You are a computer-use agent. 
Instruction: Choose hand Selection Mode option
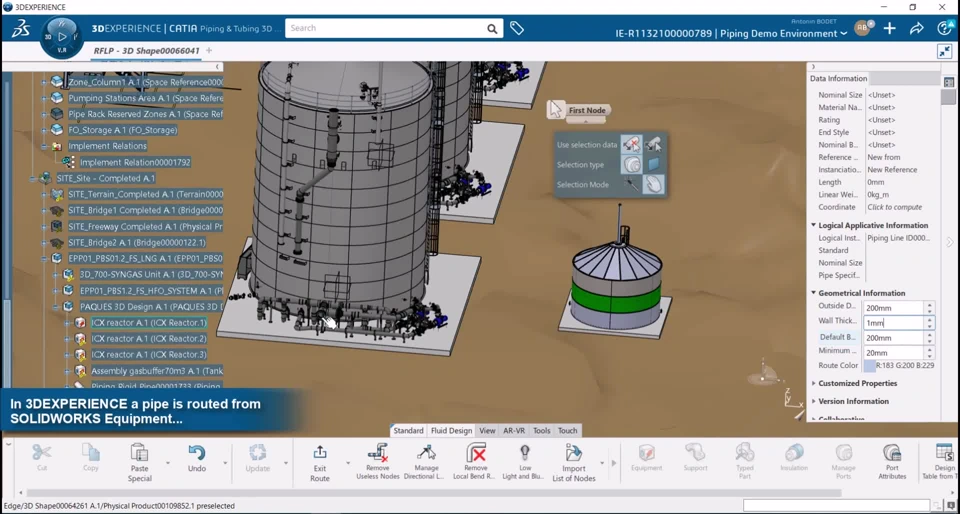click(654, 184)
